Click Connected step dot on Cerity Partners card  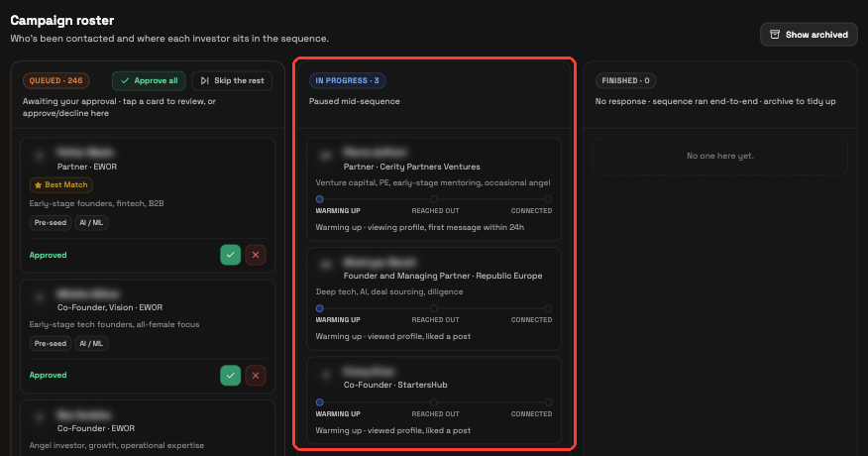pyautogui.click(x=548, y=199)
